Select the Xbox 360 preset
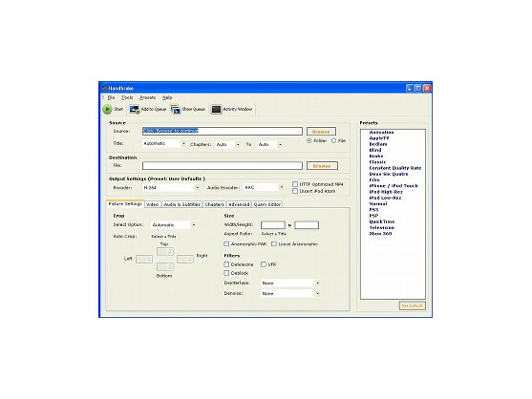This screenshot has height=399, width=532. pos(380,234)
